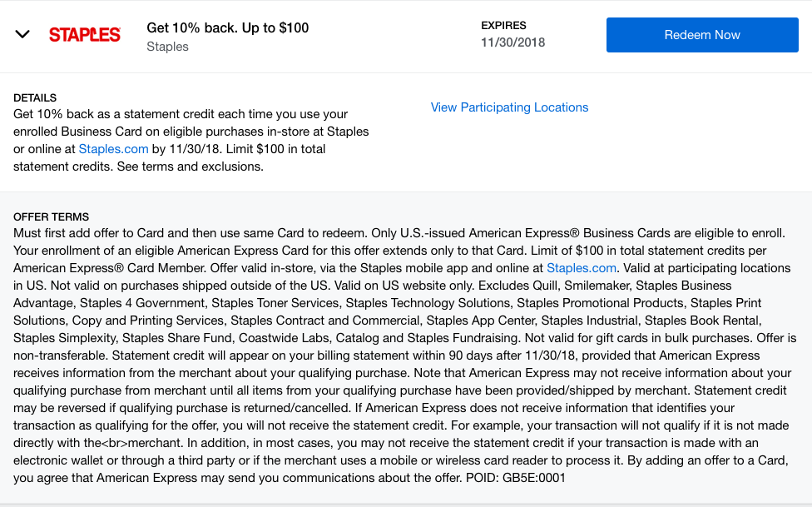Open the View Participating Locations link
Image resolution: width=812 pixels, height=507 pixels.
[509, 107]
